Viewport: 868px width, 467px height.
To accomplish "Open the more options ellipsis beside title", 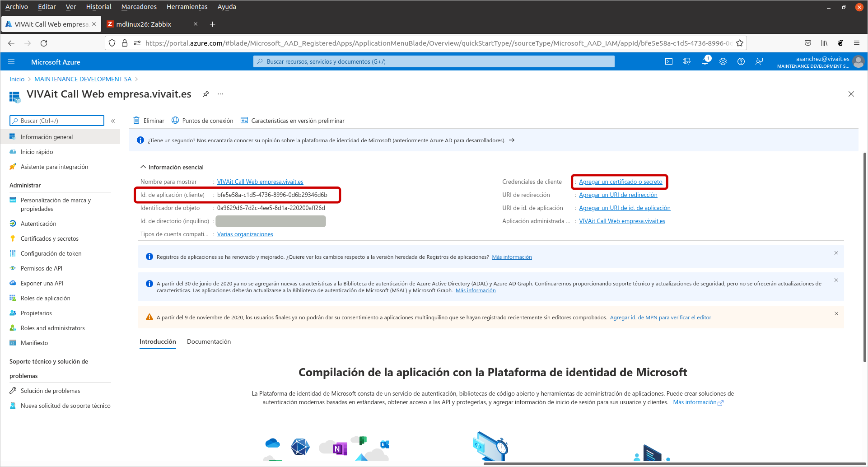I will [220, 94].
